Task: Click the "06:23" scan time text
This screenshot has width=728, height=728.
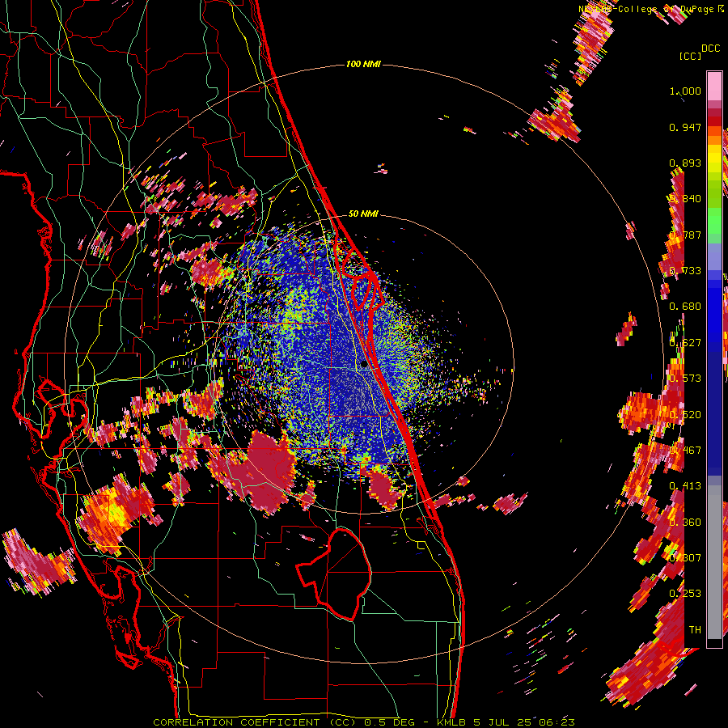Action: (x=557, y=722)
